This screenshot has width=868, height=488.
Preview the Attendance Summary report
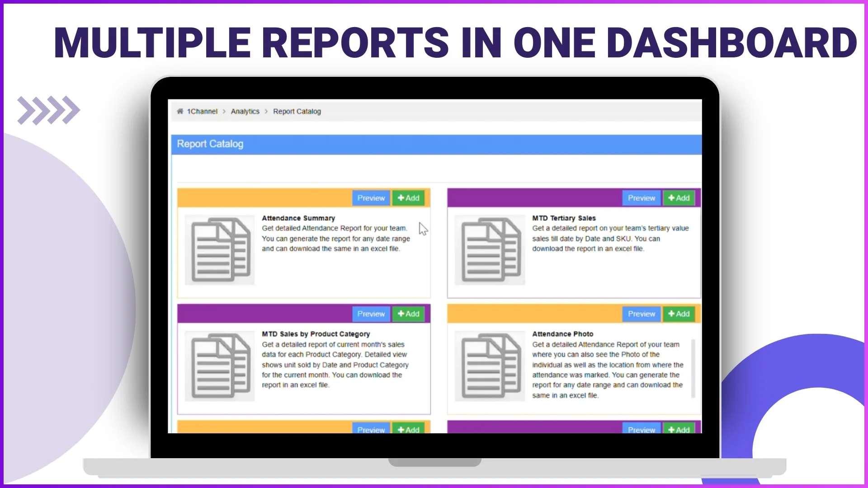[371, 197]
